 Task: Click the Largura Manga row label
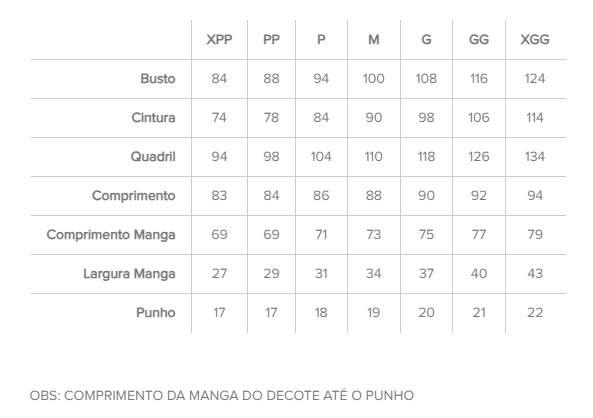point(129,273)
